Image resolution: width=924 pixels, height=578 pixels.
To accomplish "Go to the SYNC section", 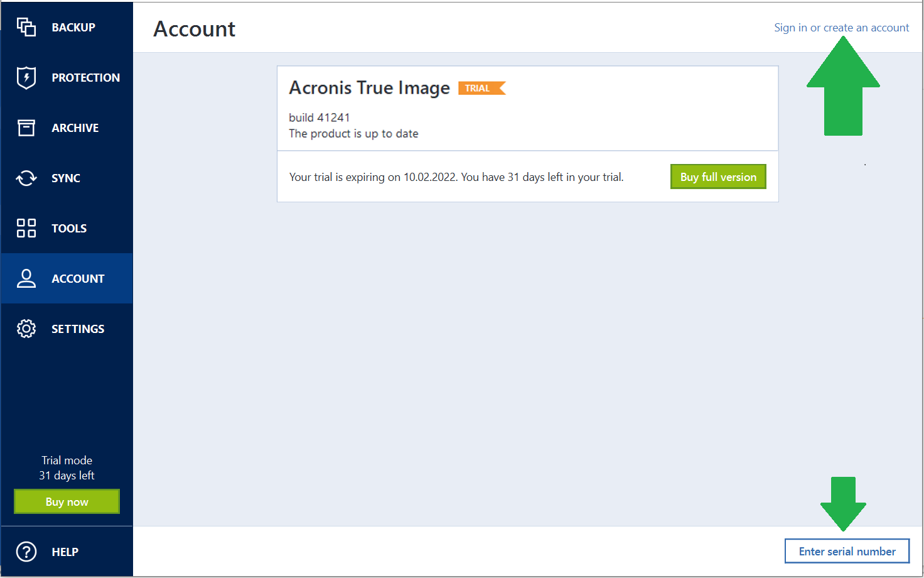I will [x=65, y=177].
